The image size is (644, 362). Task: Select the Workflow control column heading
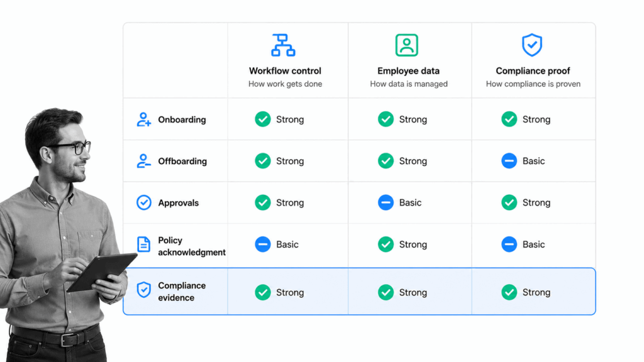coord(285,70)
